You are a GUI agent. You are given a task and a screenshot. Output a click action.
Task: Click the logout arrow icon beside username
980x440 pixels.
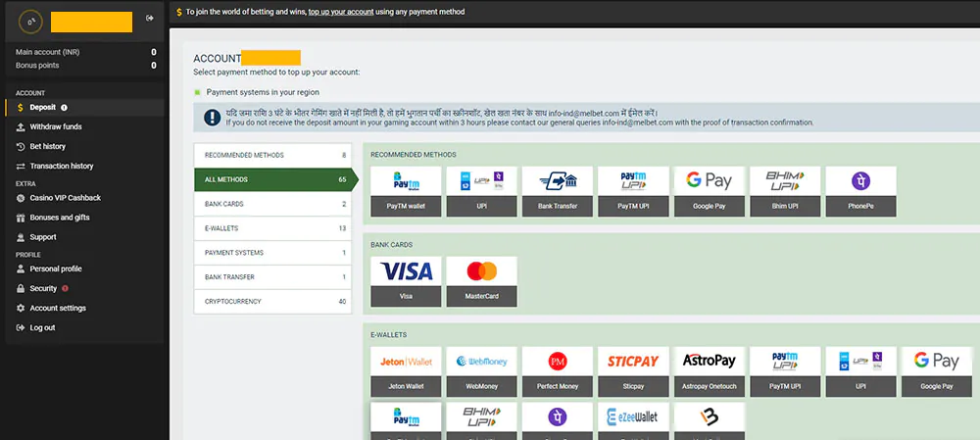click(x=149, y=18)
